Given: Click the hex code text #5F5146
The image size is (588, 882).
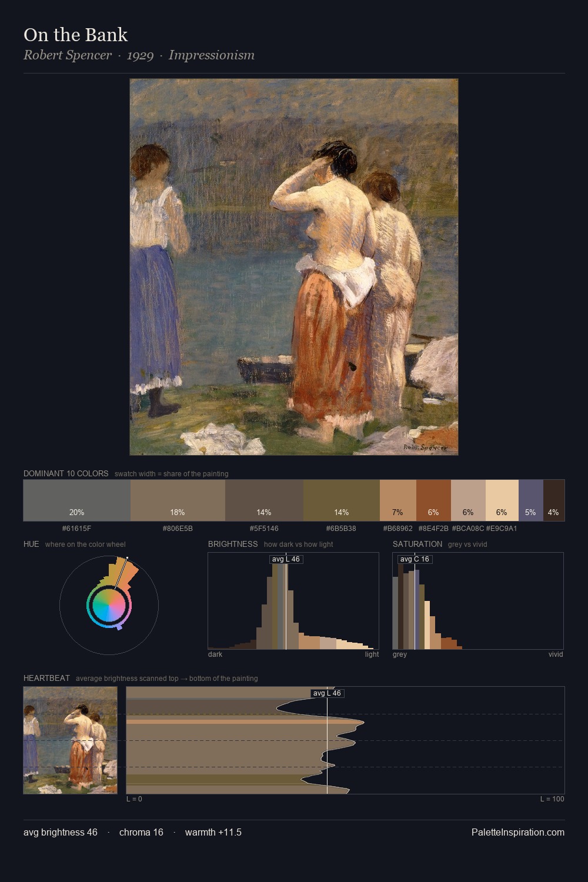Looking at the screenshot, I should [x=264, y=529].
